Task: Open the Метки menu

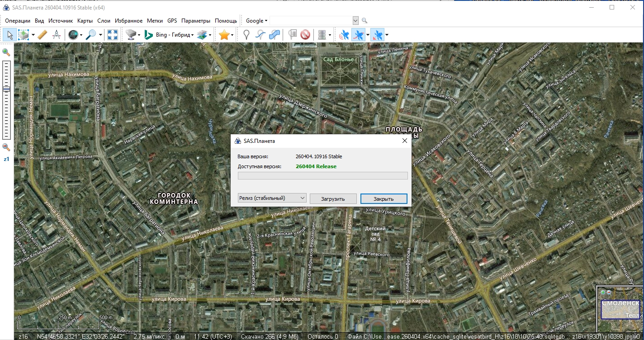Action: pos(155,21)
